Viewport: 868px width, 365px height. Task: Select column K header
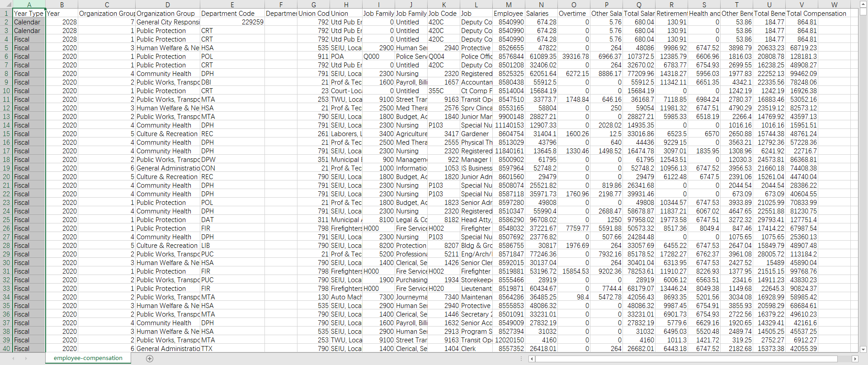tap(443, 5)
